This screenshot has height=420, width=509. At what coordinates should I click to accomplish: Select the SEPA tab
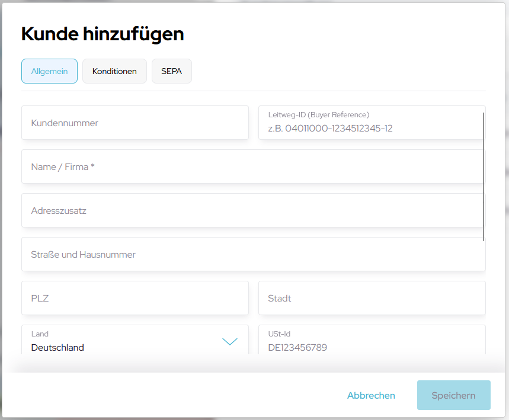[x=171, y=71]
